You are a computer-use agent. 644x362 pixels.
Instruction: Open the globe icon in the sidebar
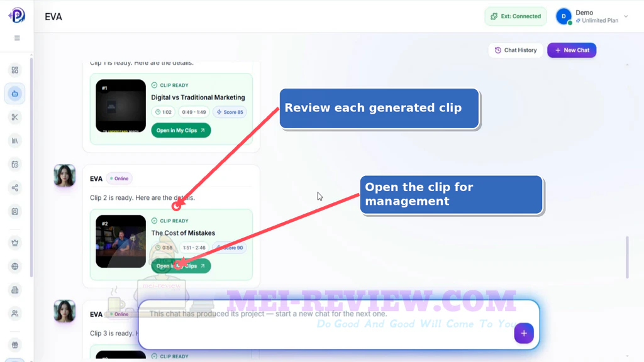coord(15,266)
